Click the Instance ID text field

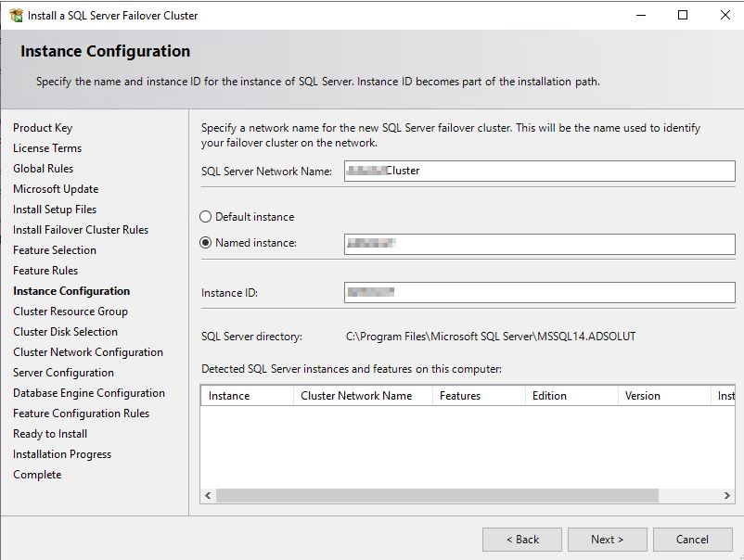pos(540,293)
